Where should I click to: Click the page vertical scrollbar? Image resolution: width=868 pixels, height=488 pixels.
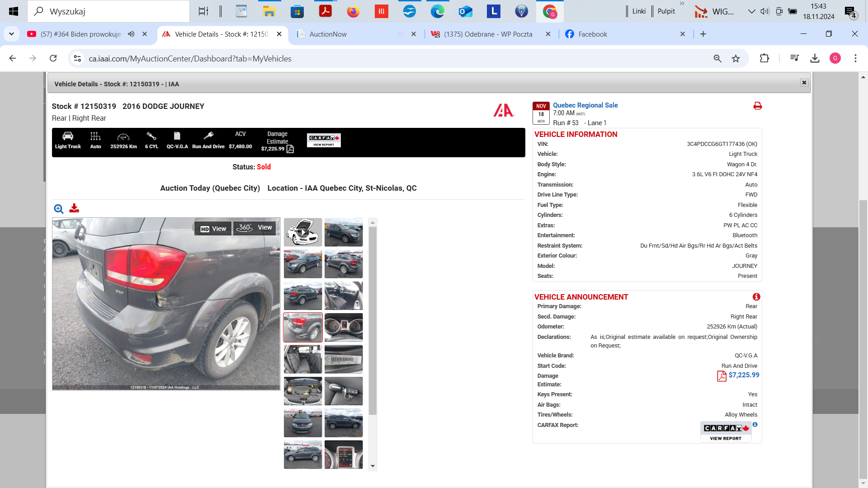pos(863,339)
